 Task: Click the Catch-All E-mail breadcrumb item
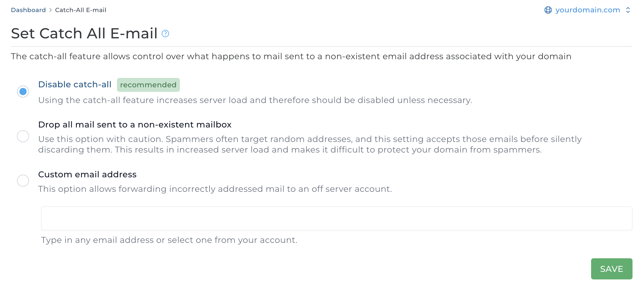pyautogui.click(x=81, y=10)
